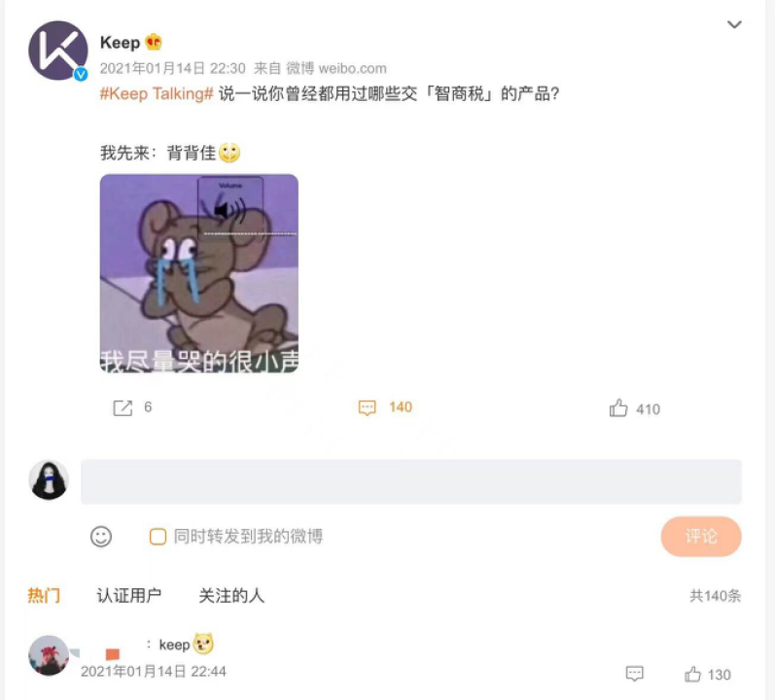The image size is (775, 700).
Task: Click the orange 评论 submit button
Action: point(701,537)
